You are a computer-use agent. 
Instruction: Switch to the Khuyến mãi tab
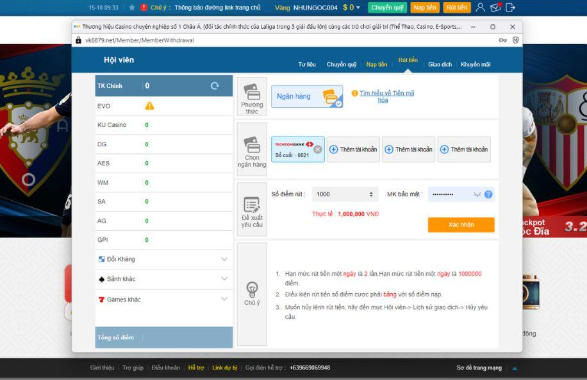coord(475,64)
